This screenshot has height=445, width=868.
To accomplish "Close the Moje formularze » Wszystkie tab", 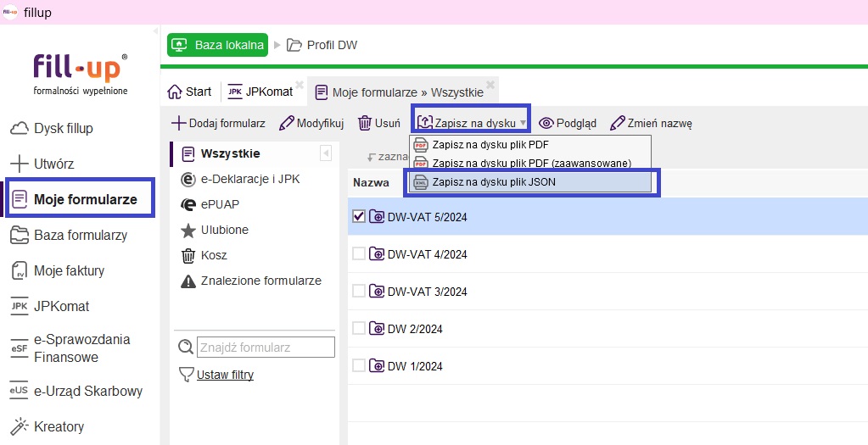I will pyautogui.click(x=490, y=85).
